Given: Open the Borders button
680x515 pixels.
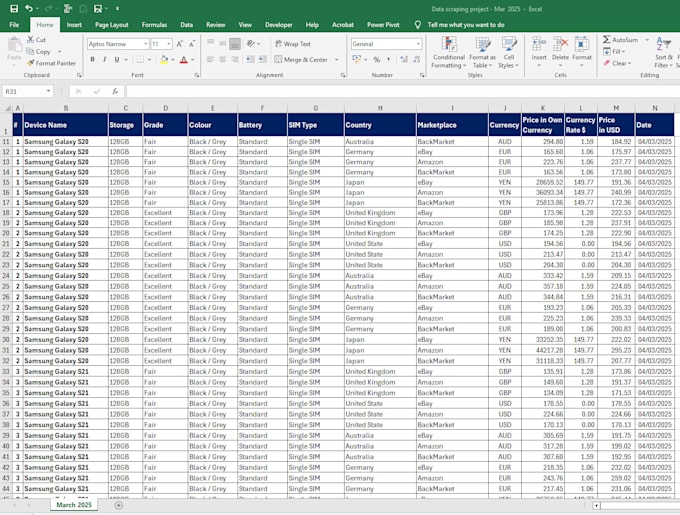Looking at the screenshot, I should tap(140, 59).
